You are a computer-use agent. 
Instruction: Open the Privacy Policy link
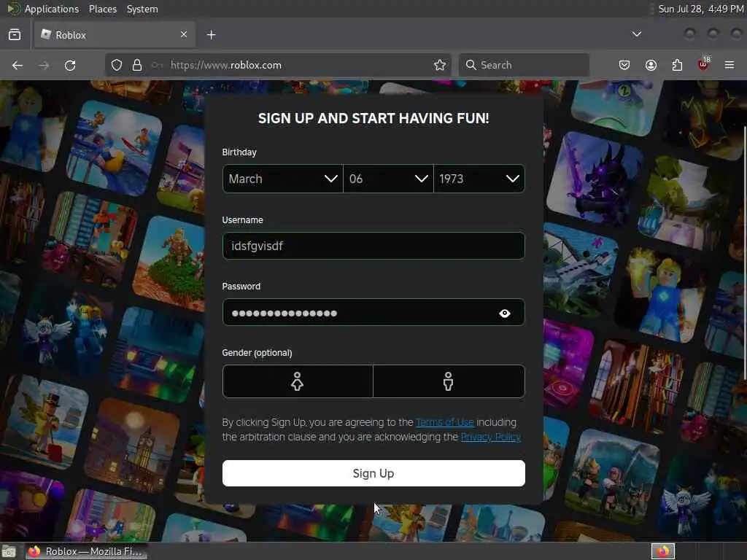(x=491, y=437)
